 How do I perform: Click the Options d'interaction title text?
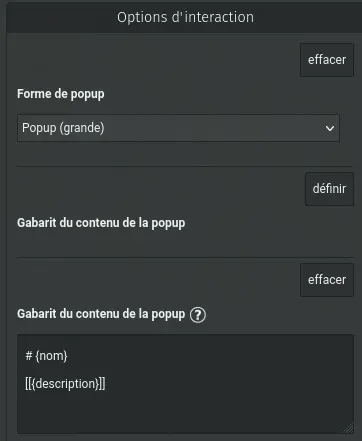point(185,17)
